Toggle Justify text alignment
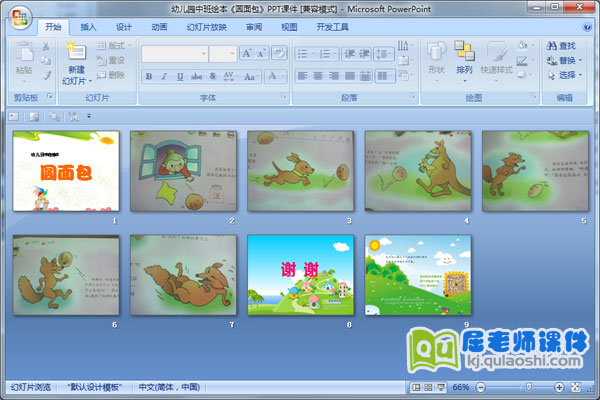Image resolution: width=600 pixels, height=400 pixels. pos(350,76)
